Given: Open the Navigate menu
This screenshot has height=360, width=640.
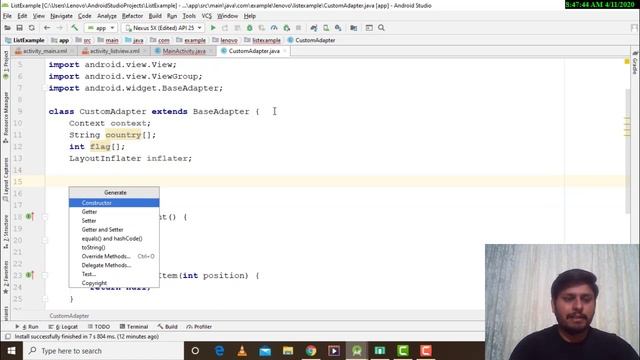Looking at the screenshot, I should [x=61, y=16].
